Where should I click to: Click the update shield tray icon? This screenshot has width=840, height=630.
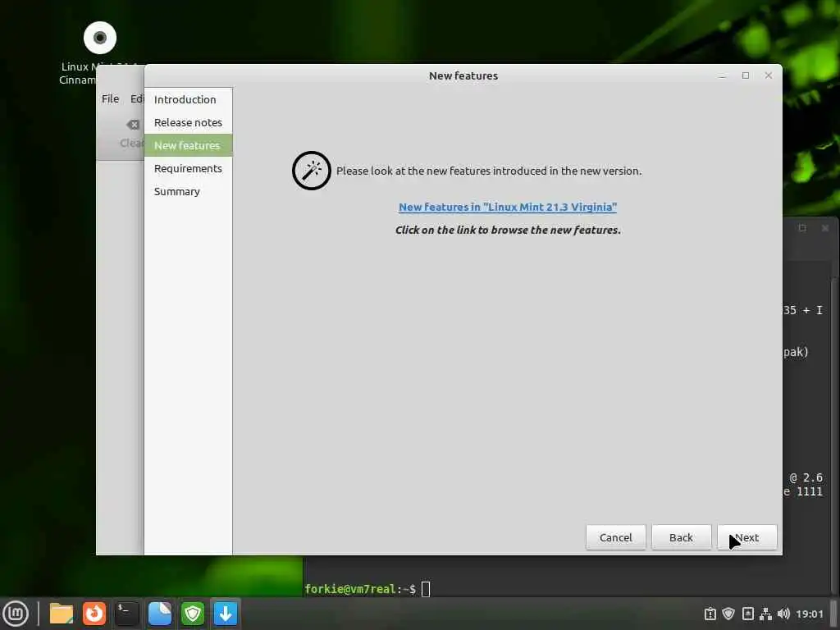[728, 614]
